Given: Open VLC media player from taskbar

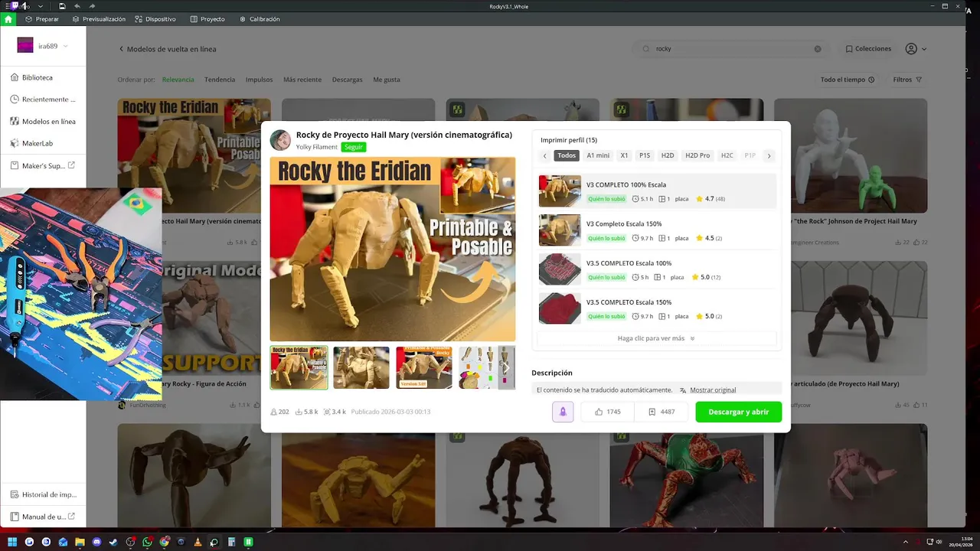Looking at the screenshot, I should click(198, 542).
